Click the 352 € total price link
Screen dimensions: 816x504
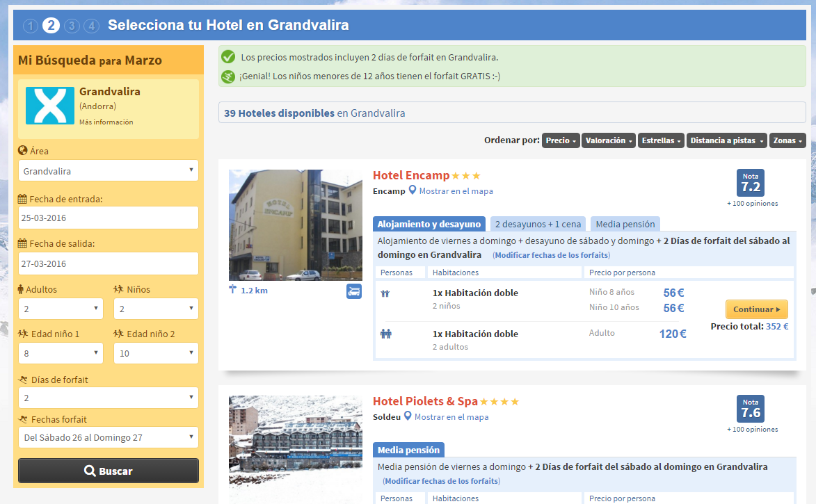point(777,326)
